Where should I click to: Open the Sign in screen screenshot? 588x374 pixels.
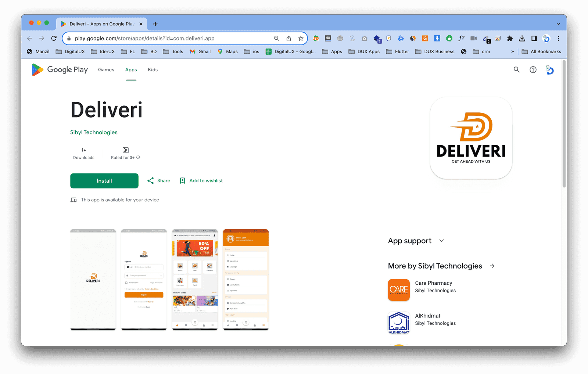point(144,280)
